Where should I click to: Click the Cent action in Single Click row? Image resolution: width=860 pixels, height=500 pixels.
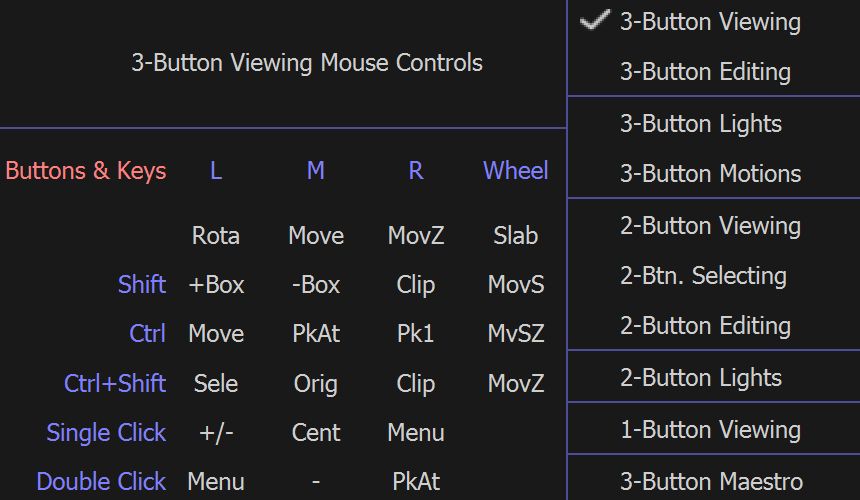pyautogui.click(x=316, y=433)
